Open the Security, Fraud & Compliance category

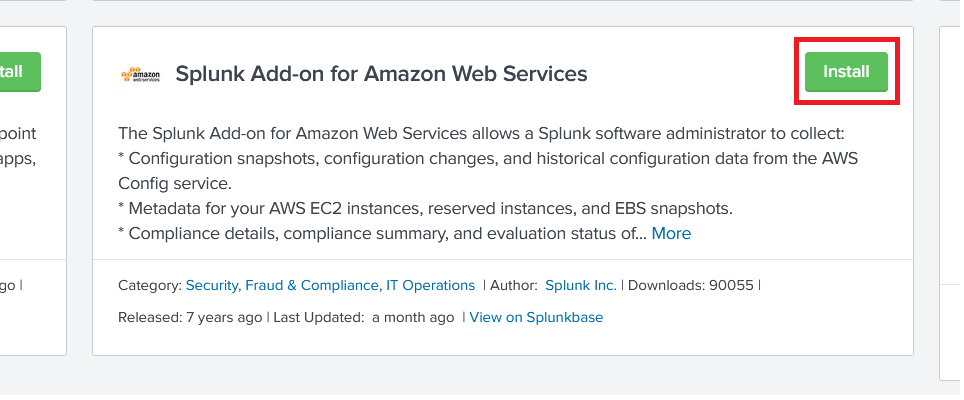click(x=282, y=285)
